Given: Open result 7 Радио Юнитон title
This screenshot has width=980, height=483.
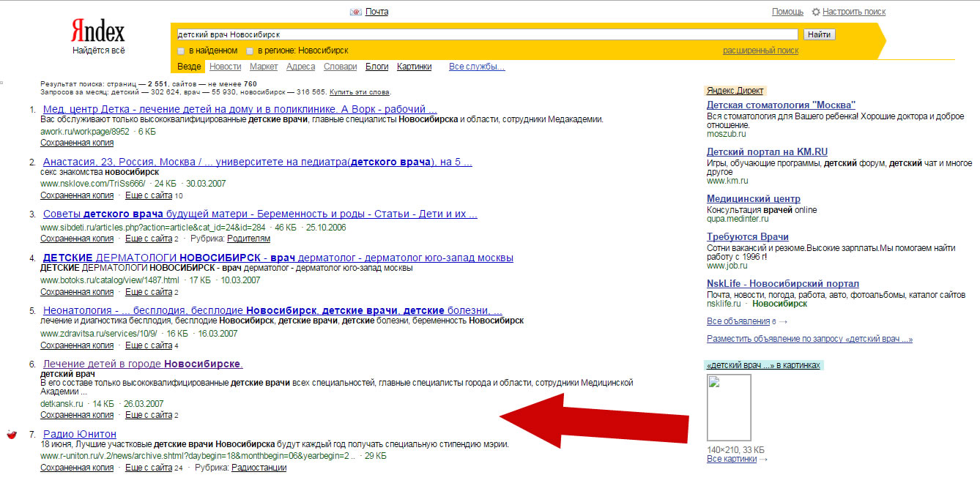Looking at the screenshot, I should tap(79, 435).
